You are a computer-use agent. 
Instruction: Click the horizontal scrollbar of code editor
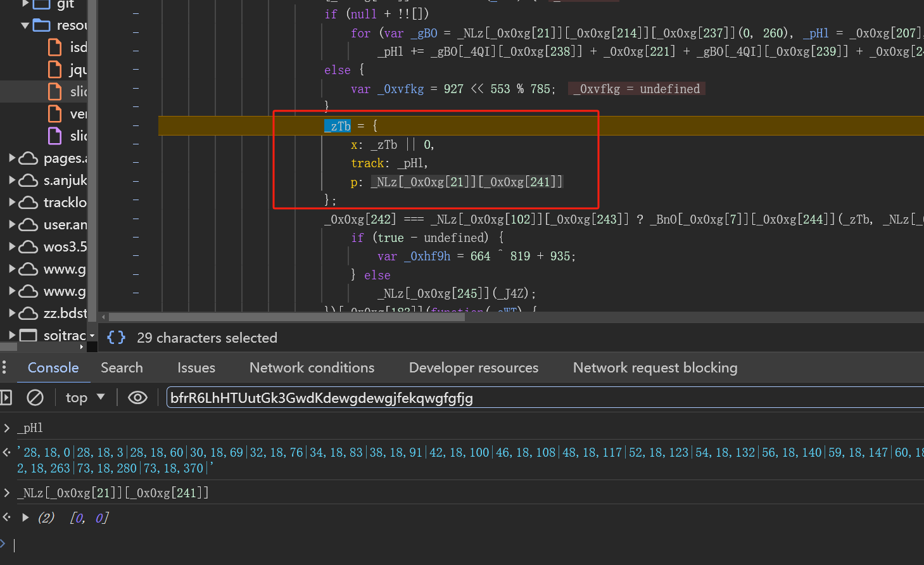point(287,317)
